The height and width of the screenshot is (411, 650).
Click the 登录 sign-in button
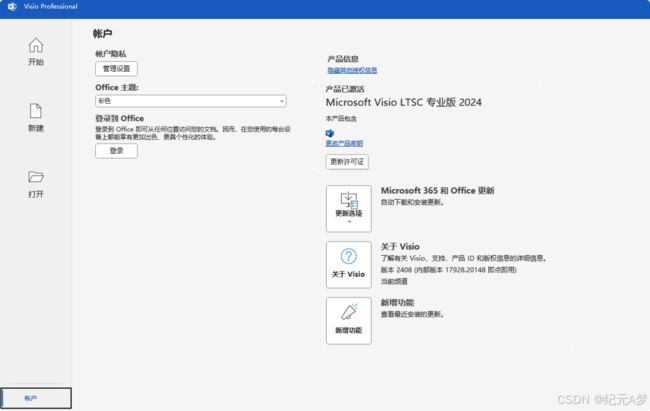point(116,151)
